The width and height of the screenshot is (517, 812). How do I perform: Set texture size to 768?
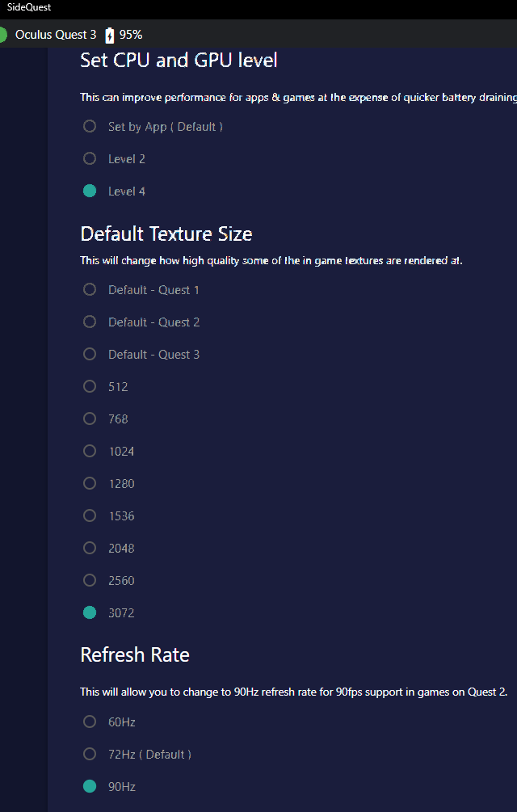coord(90,419)
